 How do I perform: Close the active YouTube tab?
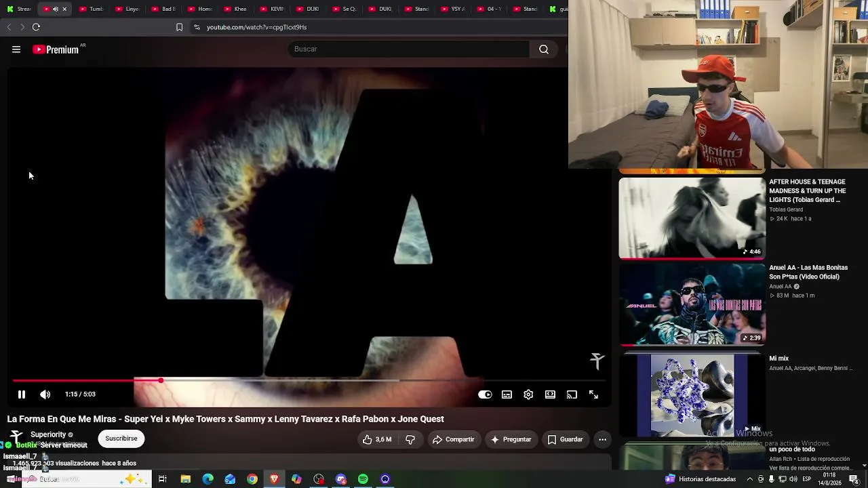(64, 9)
